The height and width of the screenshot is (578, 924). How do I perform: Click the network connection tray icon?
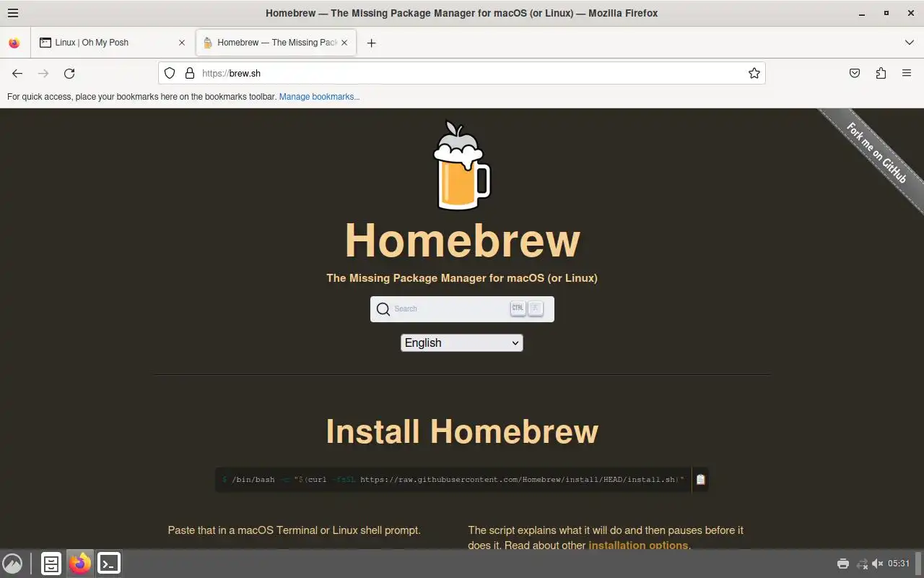click(x=862, y=564)
